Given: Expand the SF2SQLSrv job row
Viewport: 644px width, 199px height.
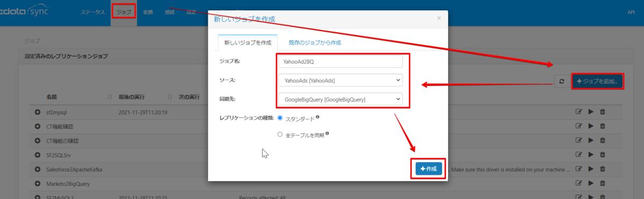Looking at the screenshot, I should point(38,155).
